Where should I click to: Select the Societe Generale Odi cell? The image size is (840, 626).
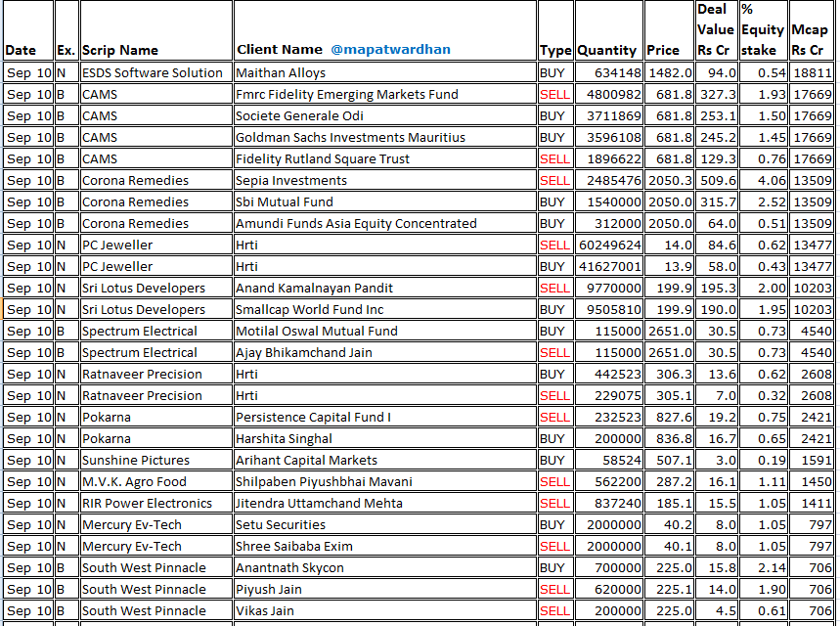[385, 115]
